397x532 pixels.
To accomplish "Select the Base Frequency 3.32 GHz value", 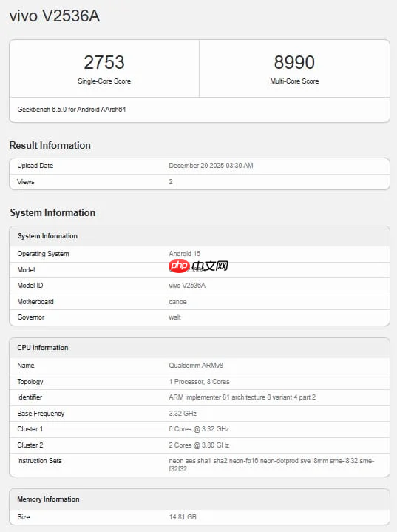I will click(x=183, y=414).
